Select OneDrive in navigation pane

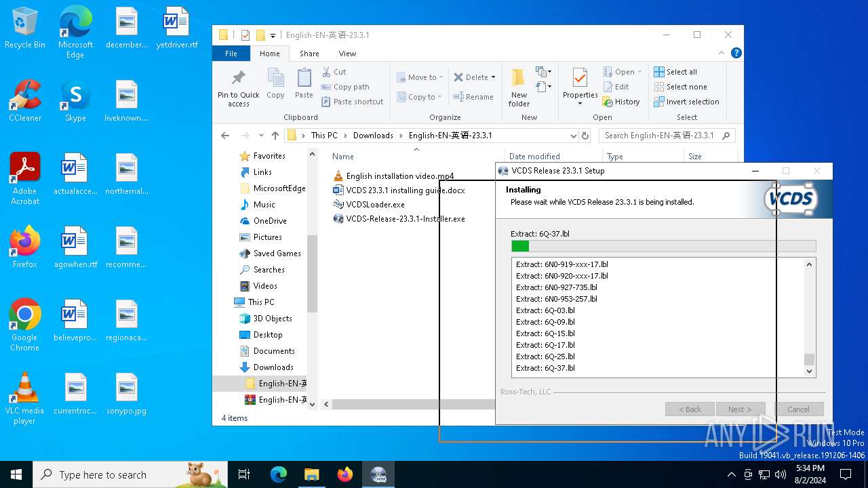(263, 221)
